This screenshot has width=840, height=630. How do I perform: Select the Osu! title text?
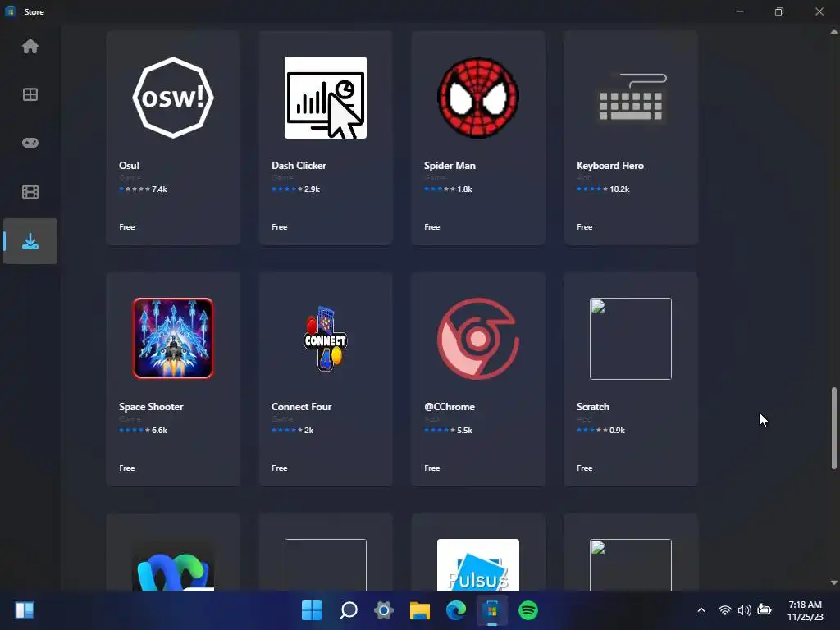pos(129,166)
